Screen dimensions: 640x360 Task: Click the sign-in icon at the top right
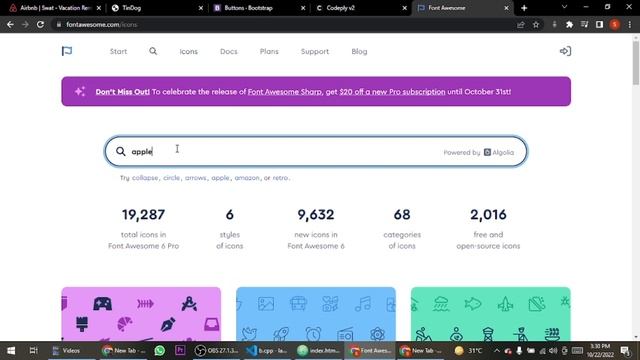point(565,51)
